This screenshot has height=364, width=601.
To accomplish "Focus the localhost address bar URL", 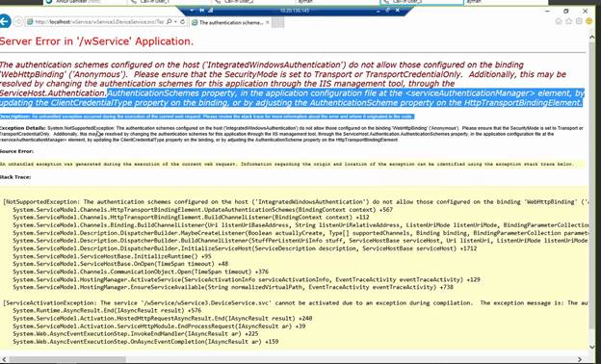I will pyautogui.click(x=99, y=22).
